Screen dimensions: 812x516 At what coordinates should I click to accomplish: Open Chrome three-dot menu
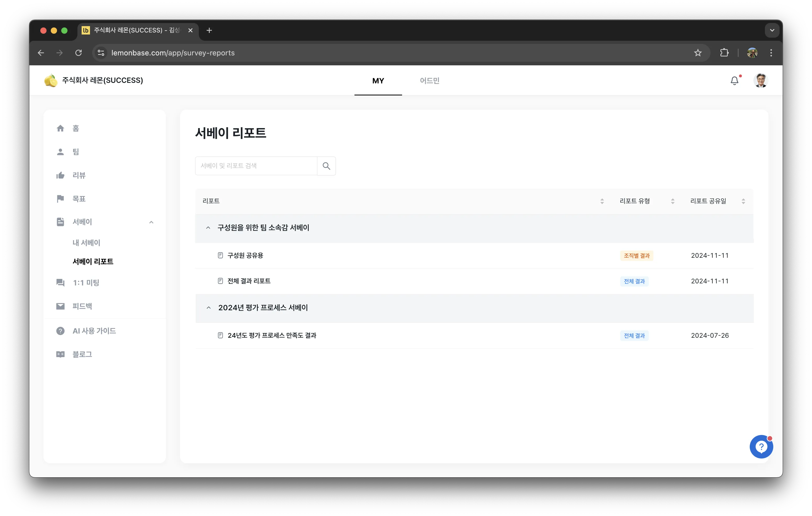tap(771, 53)
